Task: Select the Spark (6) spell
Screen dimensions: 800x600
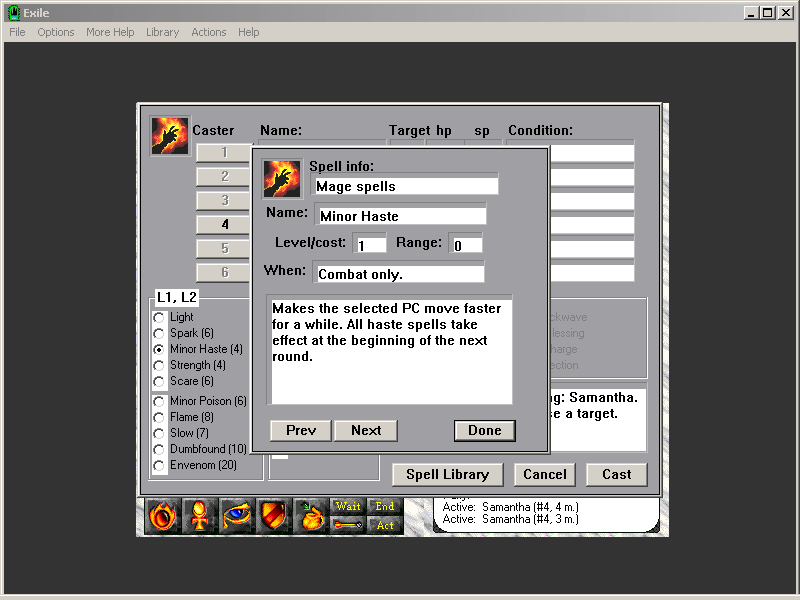Action: tap(159, 333)
